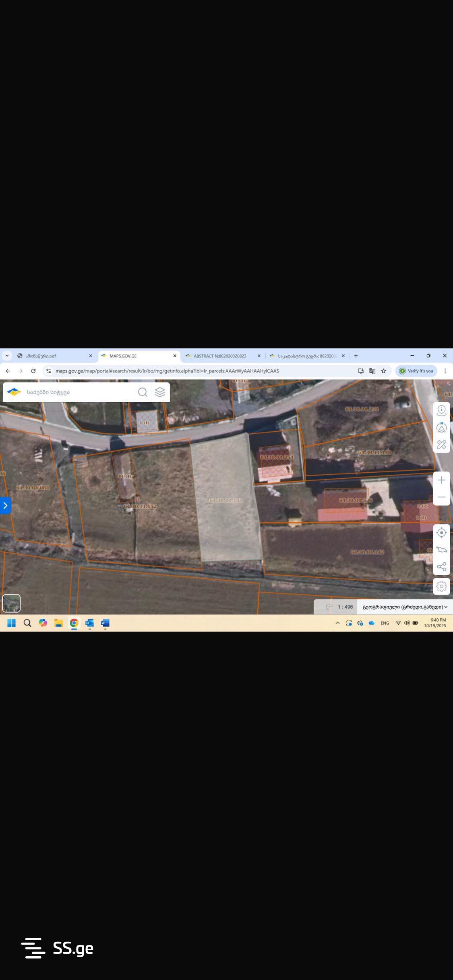Image resolution: width=453 pixels, height=980 pixels.
Task: Open the coordinate system dropdown
Action: pyautogui.click(x=405, y=607)
